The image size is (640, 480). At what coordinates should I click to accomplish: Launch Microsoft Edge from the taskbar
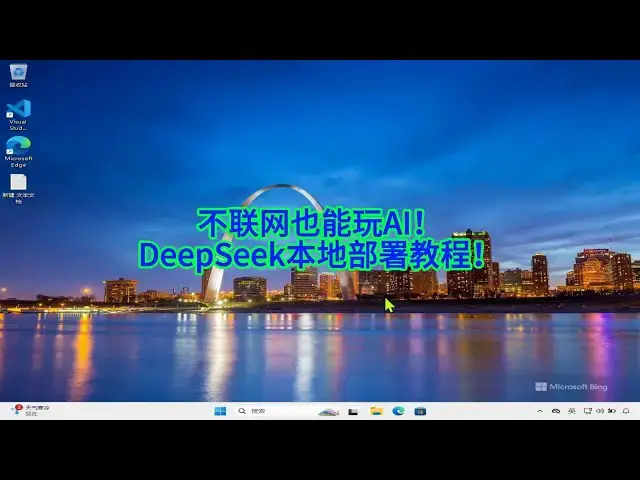pyautogui.click(x=398, y=411)
